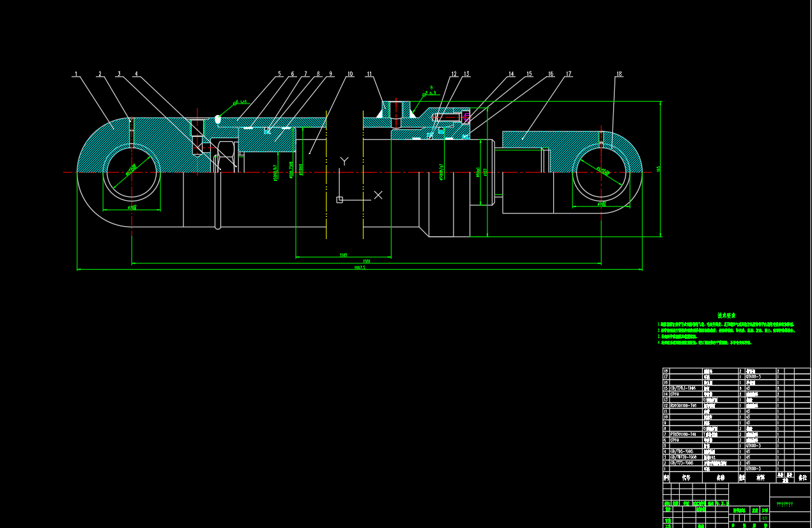Select the 备注 column header cell
Viewport: 812px width, 528px height.
(802, 477)
